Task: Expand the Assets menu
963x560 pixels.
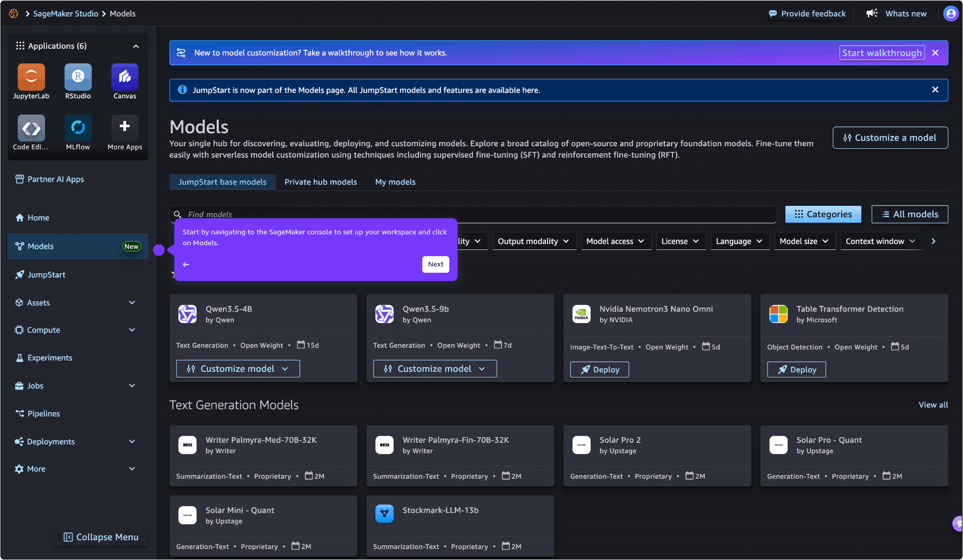Action: coord(132,303)
